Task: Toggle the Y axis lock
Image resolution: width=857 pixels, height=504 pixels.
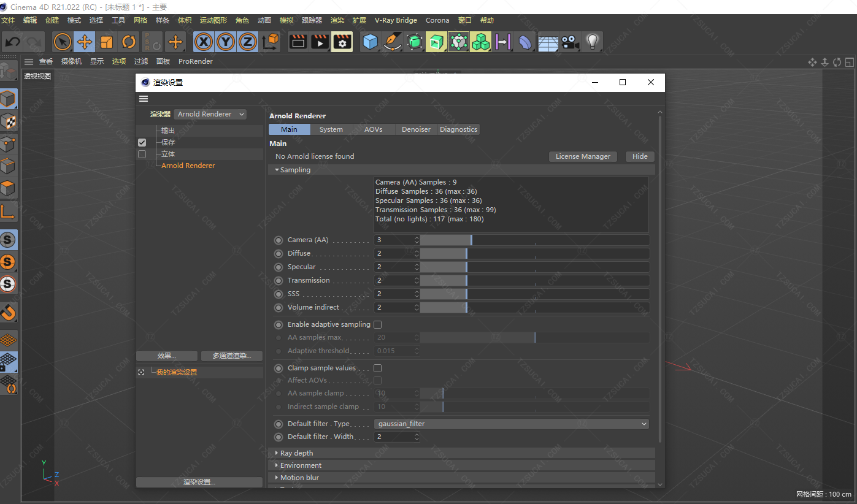Action: tap(226, 42)
